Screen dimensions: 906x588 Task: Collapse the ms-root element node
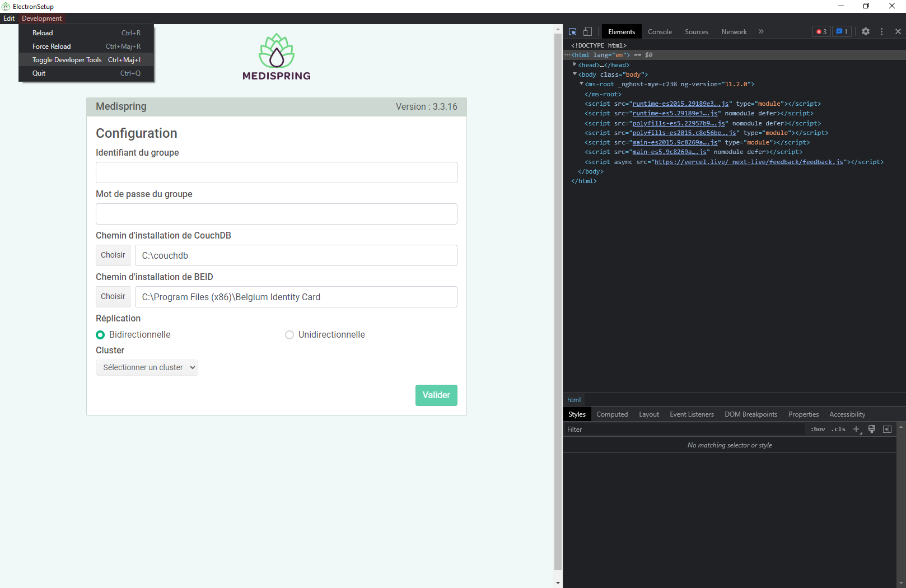coord(581,83)
